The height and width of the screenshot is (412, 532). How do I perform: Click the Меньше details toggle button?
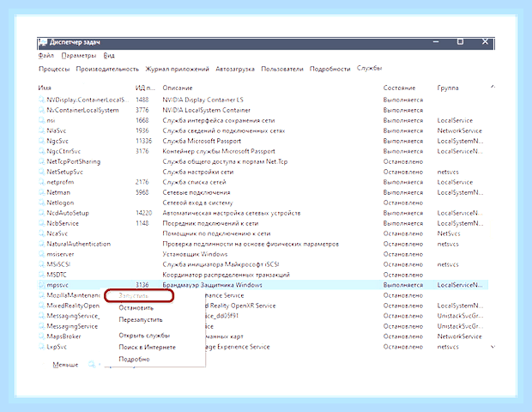65,365
